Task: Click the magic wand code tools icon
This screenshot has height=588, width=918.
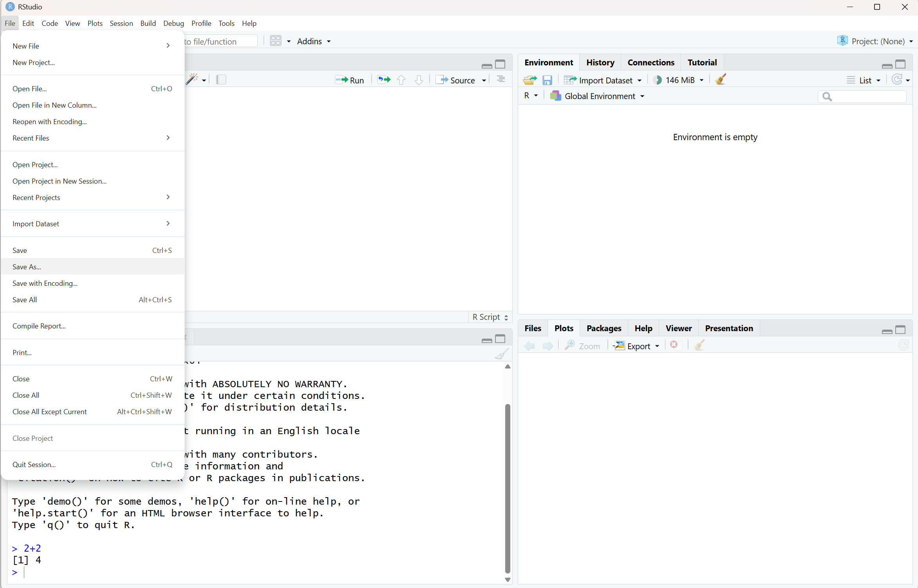Action: coord(192,79)
